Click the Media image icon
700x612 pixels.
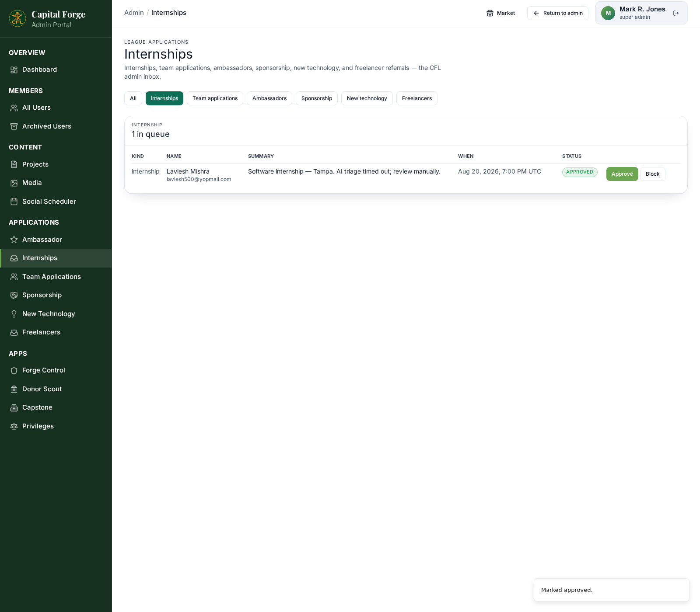[x=14, y=183]
